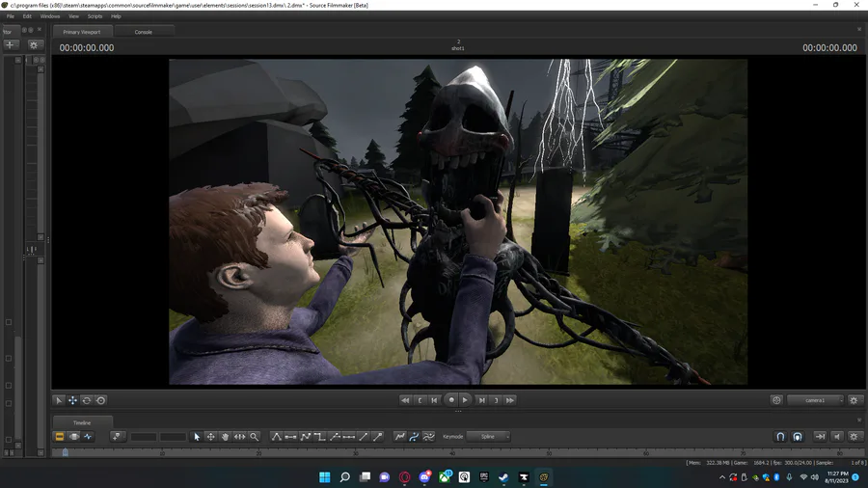This screenshot has width=868, height=488.
Task: Open the File menu
Action: pyautogui.click(x=11, y=16)
